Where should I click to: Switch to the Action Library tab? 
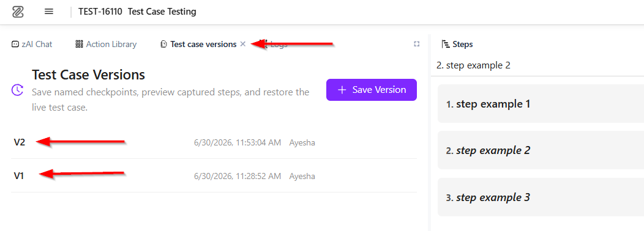[106, 45]
